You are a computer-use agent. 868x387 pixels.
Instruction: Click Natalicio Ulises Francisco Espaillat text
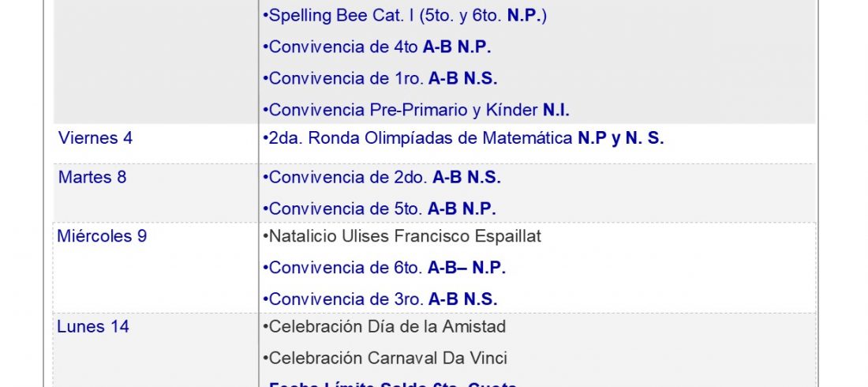402,236
